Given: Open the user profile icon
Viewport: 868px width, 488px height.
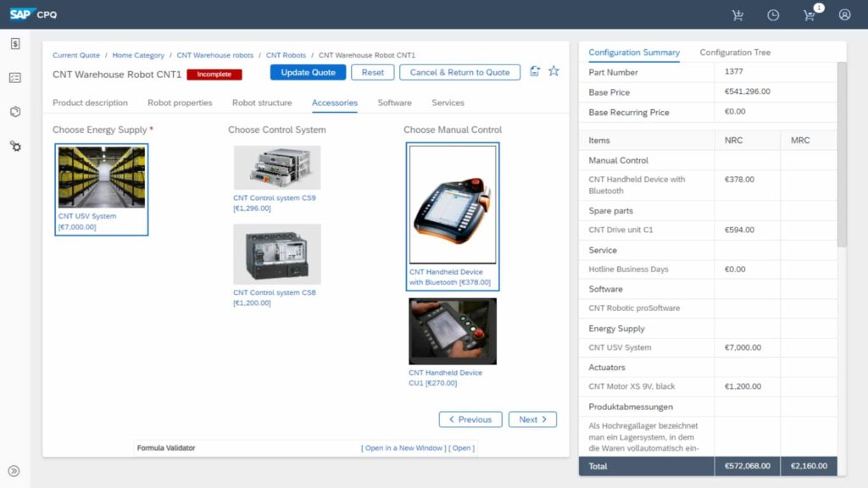Looking at the screenshot, I should [845, 15].
